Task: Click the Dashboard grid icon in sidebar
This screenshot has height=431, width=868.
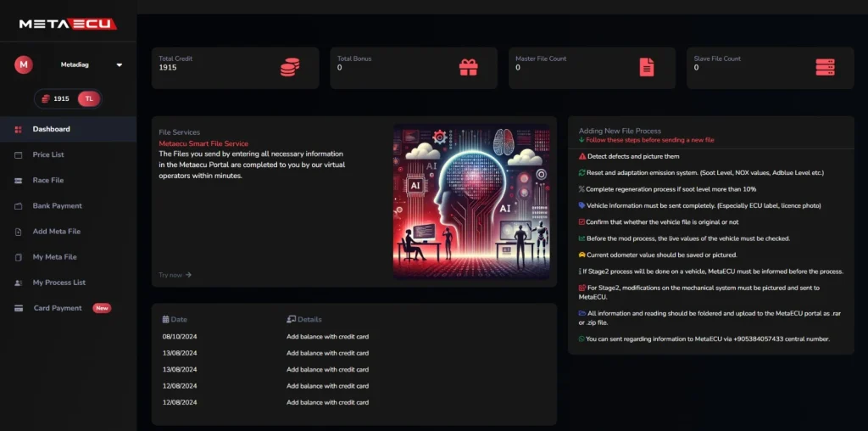Action: click(18, 129)
